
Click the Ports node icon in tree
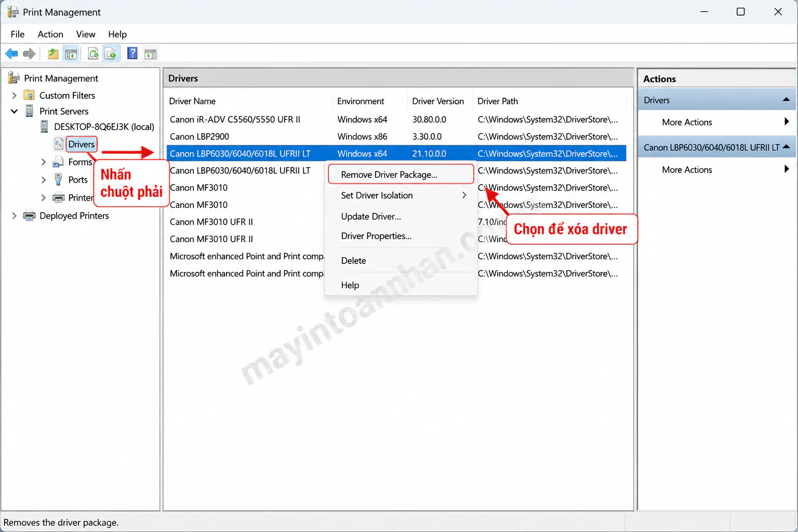tap(59, 180)
